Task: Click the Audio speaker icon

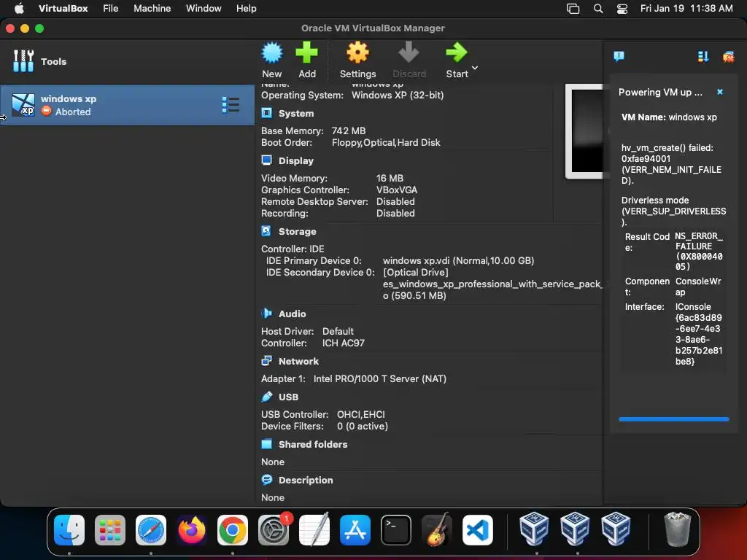Action: (267, 314)
